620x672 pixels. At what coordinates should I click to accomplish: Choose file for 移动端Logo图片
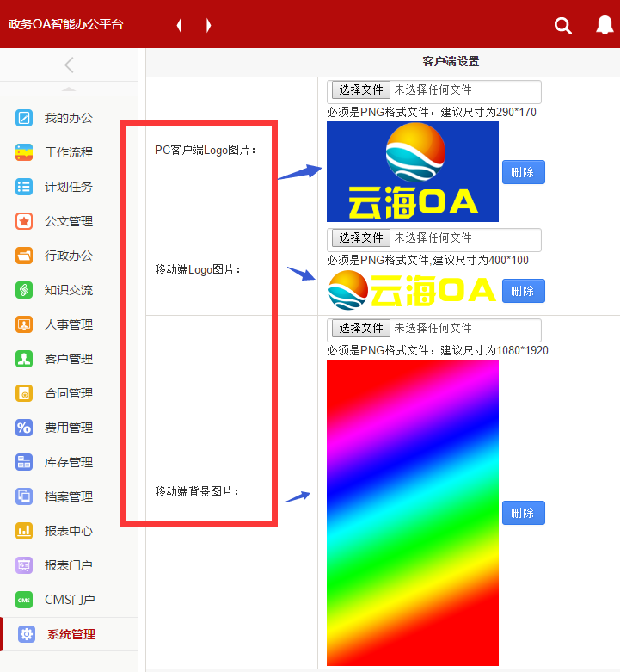pos(361,237)
